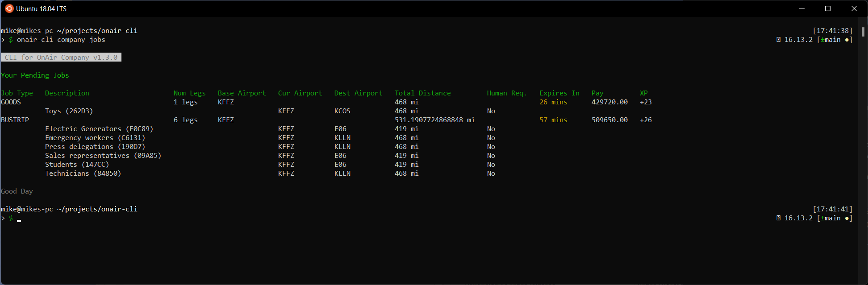Screen dimensions: 868x285
Task: Click 'Press delegations (190D7)' description
Action: tap(95, 147)
